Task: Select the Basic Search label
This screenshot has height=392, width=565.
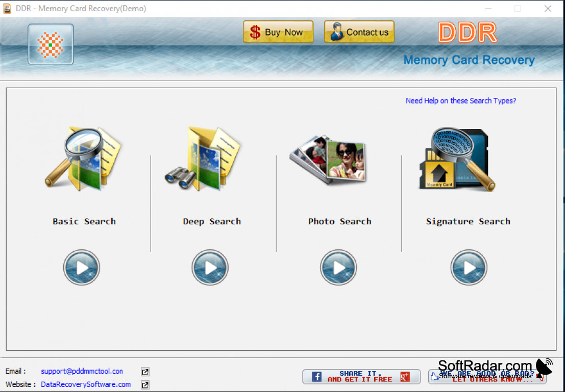Action: coord(84,221)
